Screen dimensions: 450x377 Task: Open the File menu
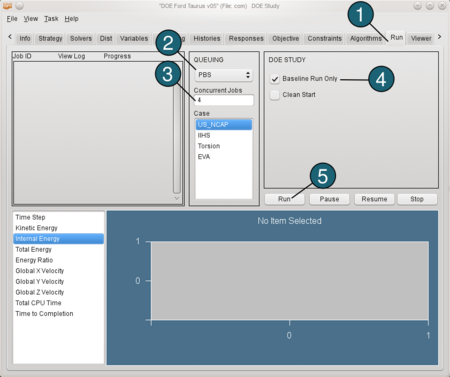pyautogui.click(x=12, y=19)
